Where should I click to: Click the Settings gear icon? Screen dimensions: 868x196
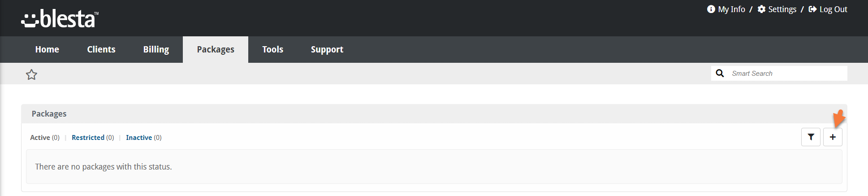click(x=761, y=9)
